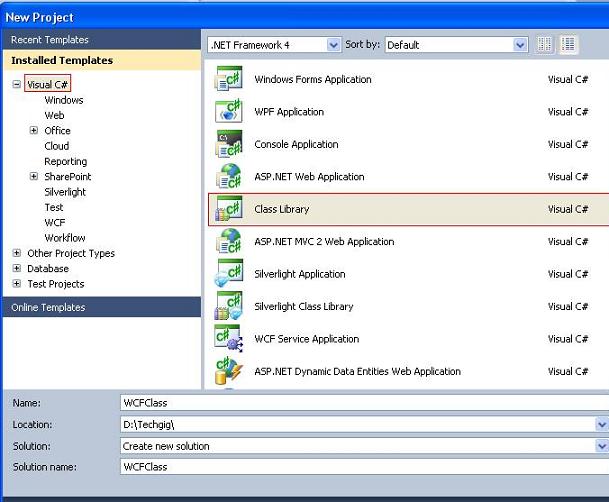Select the Silverlight Application template name
Screen dimensions: 609x502
(299, 274)
